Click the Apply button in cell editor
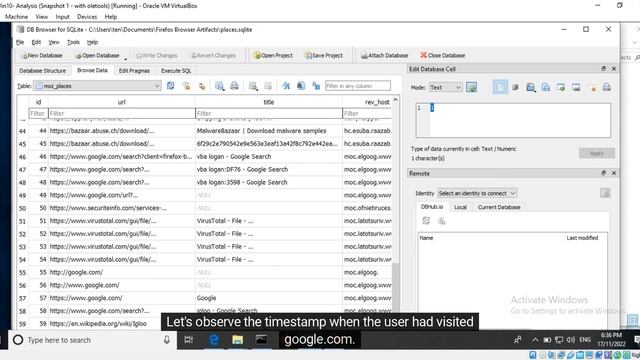The height and width of the screenshot is (360, 640). pyautogui.click(x=597, y=153)
